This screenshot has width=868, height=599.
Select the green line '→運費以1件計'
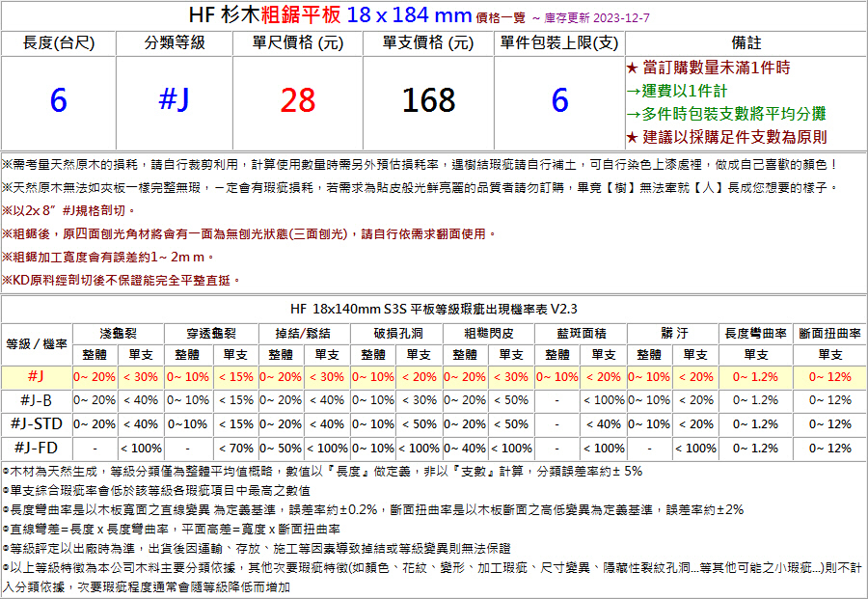pos(676,91)
